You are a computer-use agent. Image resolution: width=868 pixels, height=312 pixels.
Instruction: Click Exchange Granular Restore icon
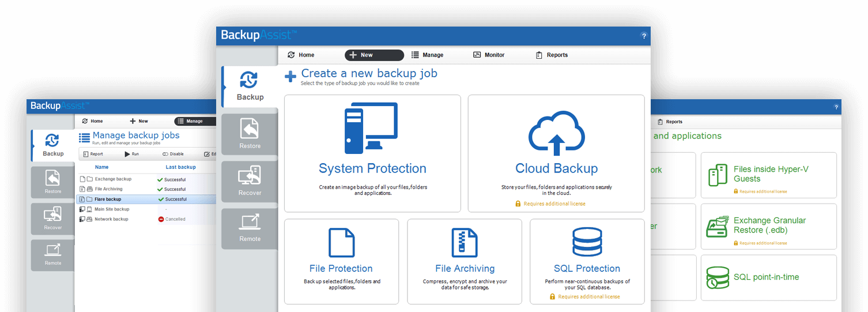click(718, 227)
